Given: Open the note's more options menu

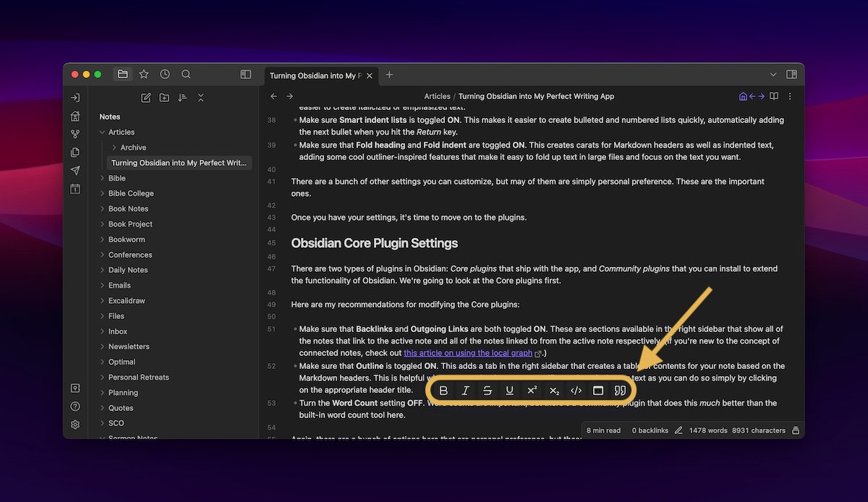Looking at the screenshot, I should [x=790, y=96].
